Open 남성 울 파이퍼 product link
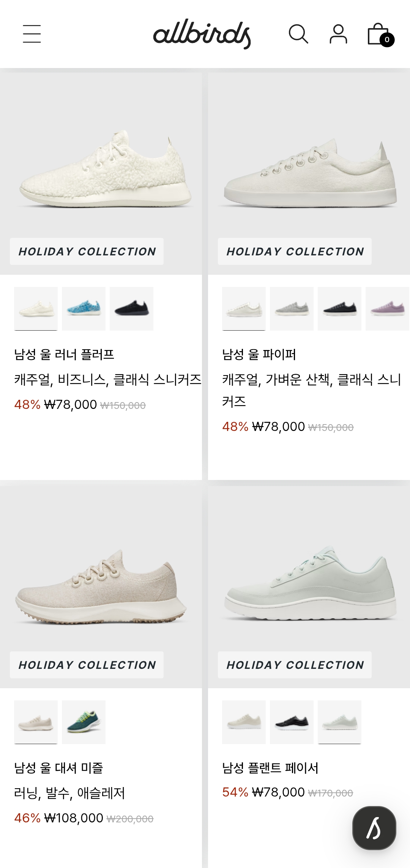The width and height of the screenshot is (410, 868). tap(259, 354)
